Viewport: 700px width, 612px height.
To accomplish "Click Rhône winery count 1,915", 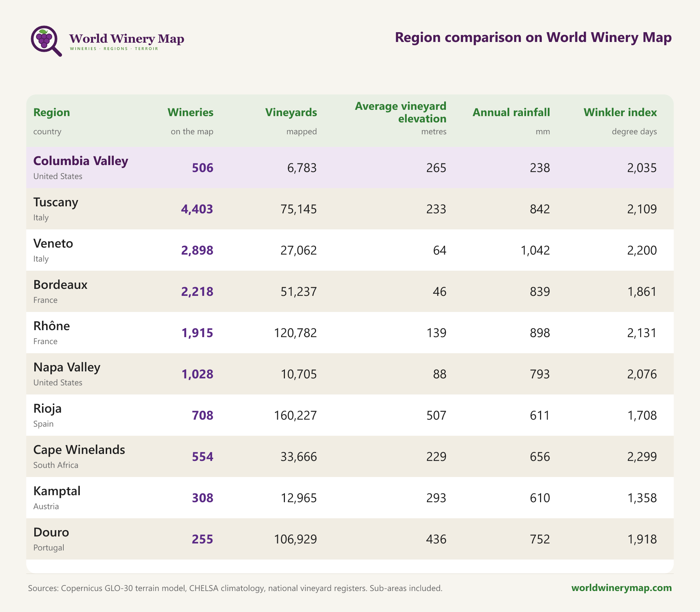I will click(197, 333).
